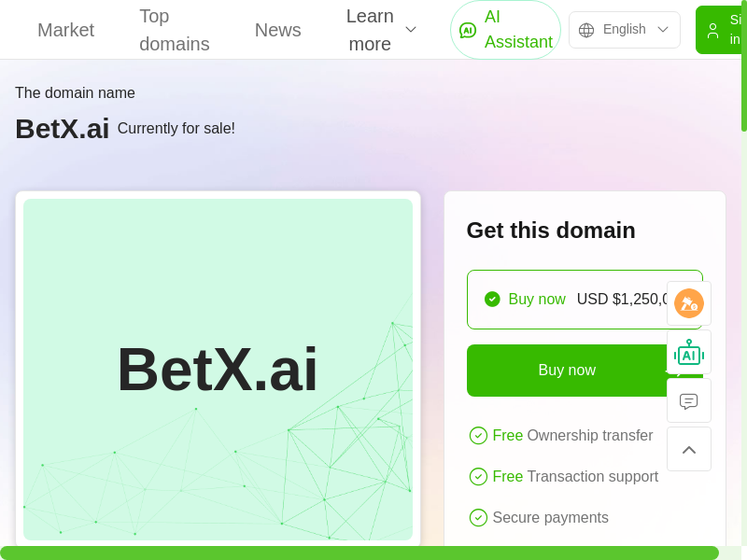This screenshot has width=747, height=560.
Task: Open the Top domains menu item
Action: pyautogui.click(x=174, y=30)
